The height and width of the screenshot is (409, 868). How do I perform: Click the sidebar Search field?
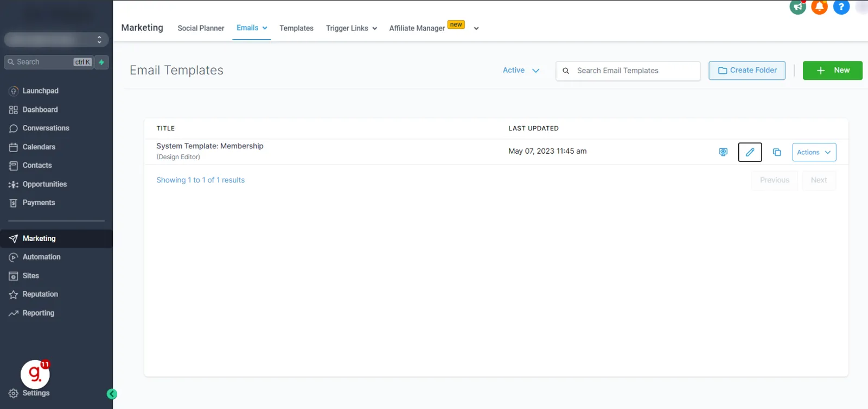49,62
